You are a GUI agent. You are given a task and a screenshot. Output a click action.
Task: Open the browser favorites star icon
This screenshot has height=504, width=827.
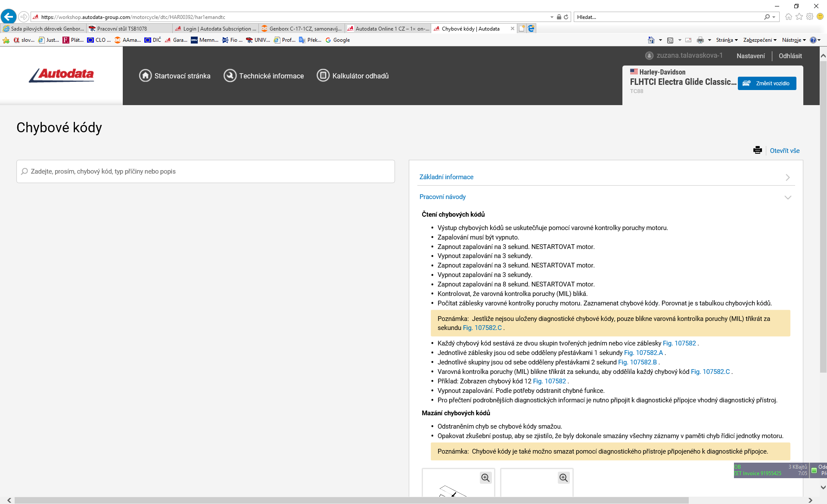click(x=799, y=17)
